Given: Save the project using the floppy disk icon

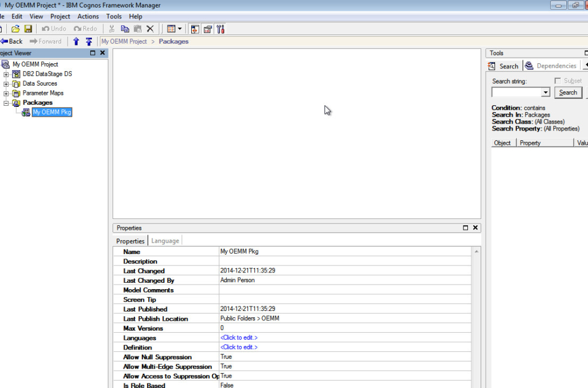Looking at the screenshot, I should click(x=28, y=29).
